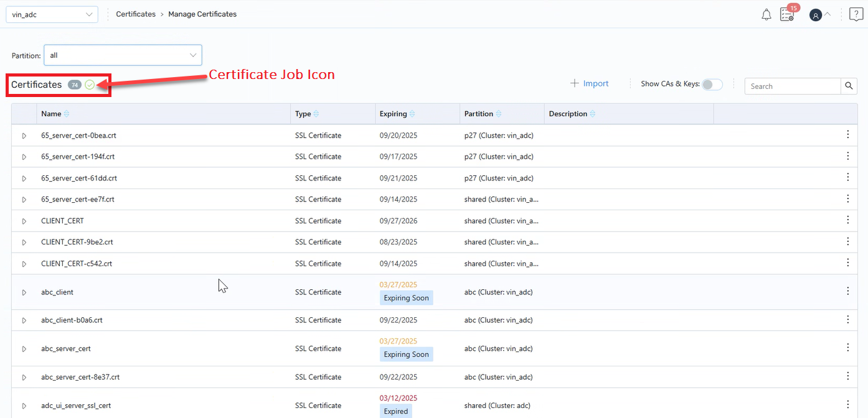Open three-dot menu for abc_client row
Image resolution: width=868 pixels, height=418 pixels.
coord(847,291)
